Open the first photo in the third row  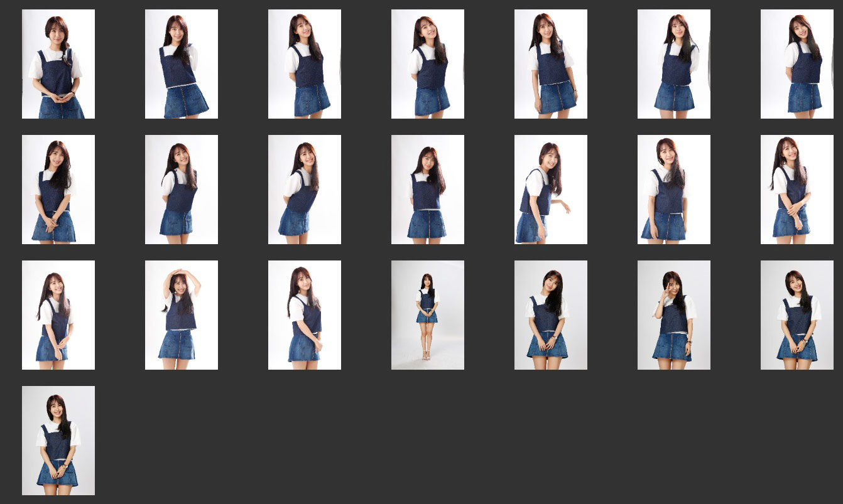pos(58,315)
